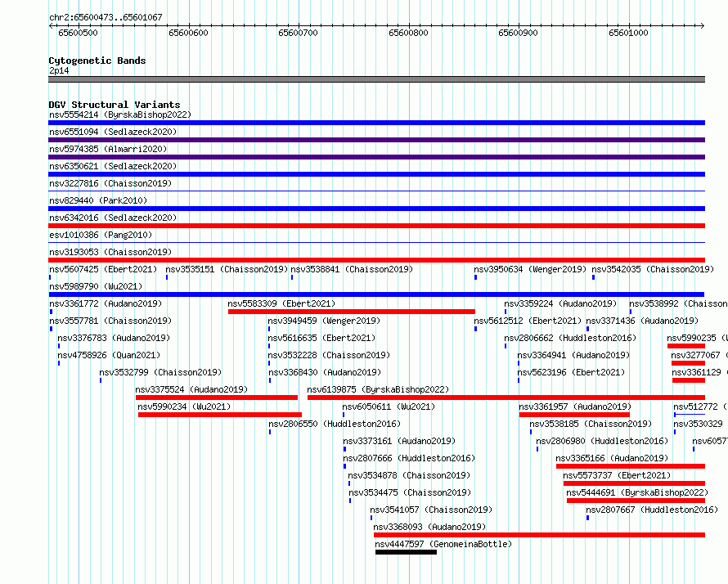Click nsv3532228 (Chaisson2019) label
Image resolution: width=728 pixels, height=584 pixels.
[x=329, y=355]
